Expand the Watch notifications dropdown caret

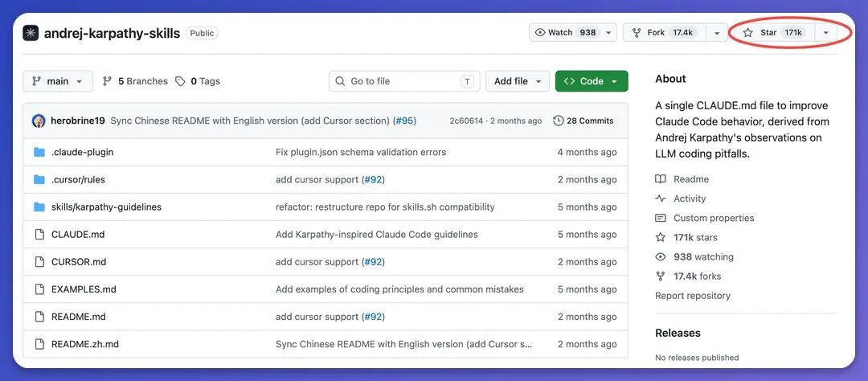609,33
